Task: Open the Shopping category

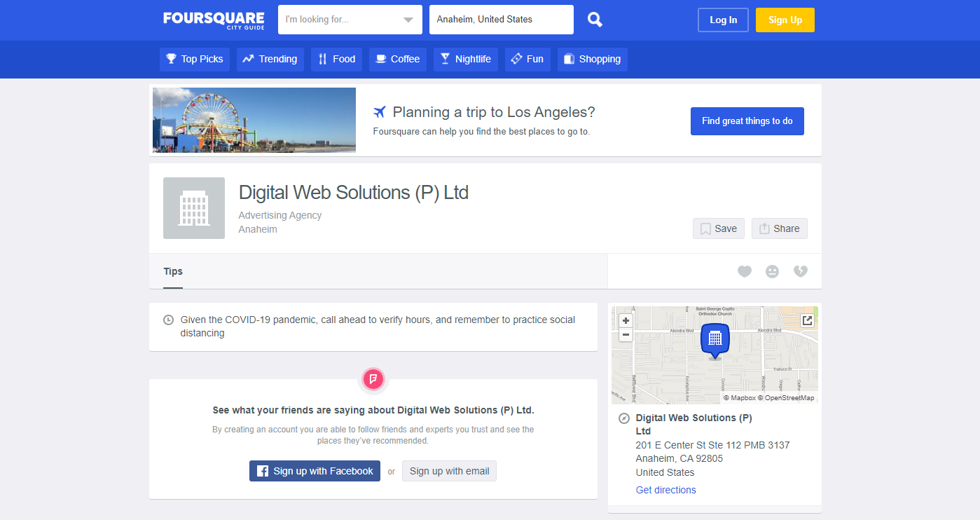Action: [593, 59]
